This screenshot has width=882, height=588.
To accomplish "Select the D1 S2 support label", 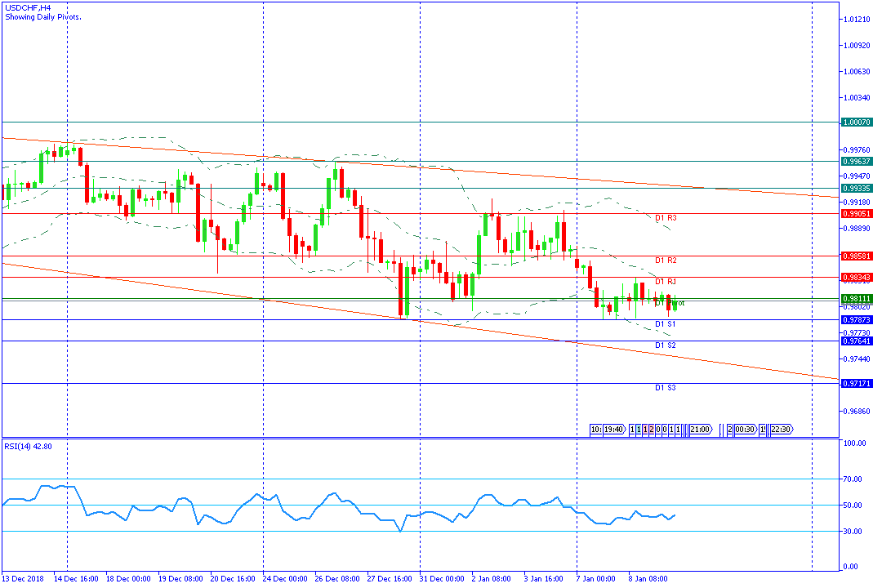I will 666,345.
